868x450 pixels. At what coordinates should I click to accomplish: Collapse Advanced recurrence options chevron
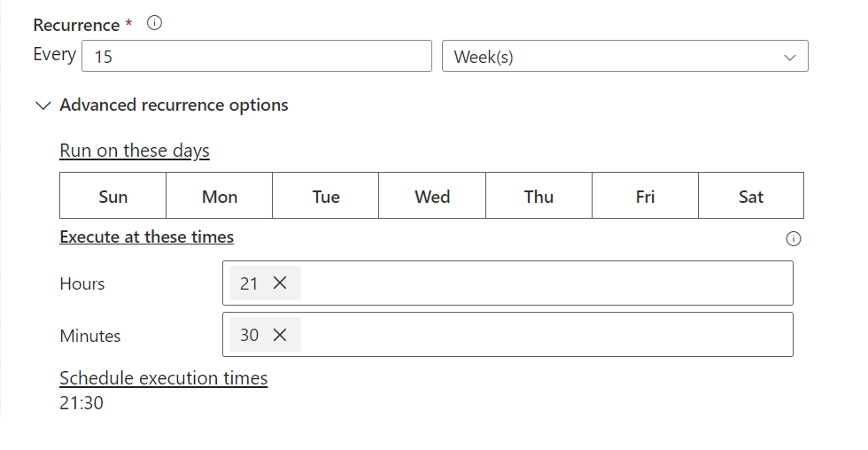[x=42, y=105]
